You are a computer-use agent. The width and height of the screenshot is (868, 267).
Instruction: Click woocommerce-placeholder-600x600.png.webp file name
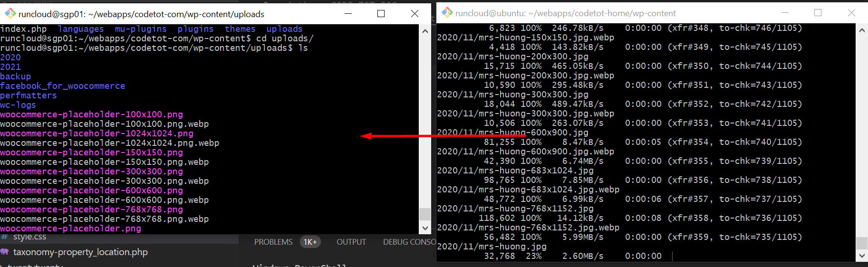pyautogui.click(x=104, y=200)
